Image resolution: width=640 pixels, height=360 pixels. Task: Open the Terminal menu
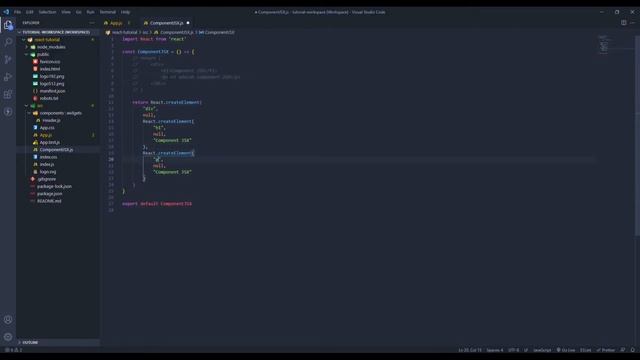108,12
